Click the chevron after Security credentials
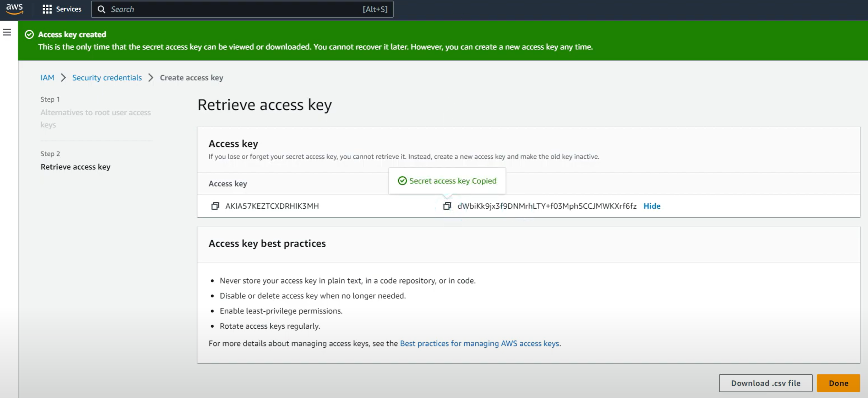 pyautogui.click(x=151, y=77)
